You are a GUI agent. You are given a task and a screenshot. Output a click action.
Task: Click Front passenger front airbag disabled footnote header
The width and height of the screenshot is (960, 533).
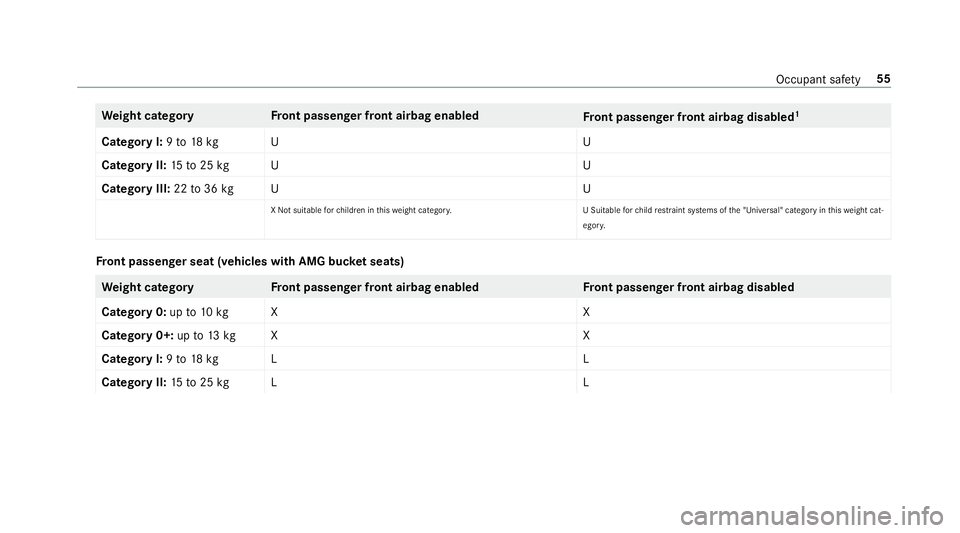pyautogui.click(x=691, y=116)
